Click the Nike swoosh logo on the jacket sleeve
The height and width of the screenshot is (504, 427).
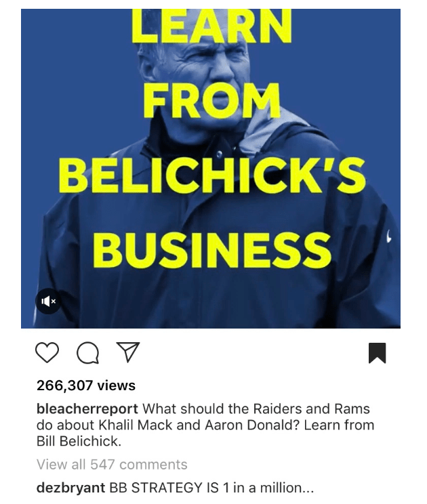389,236
